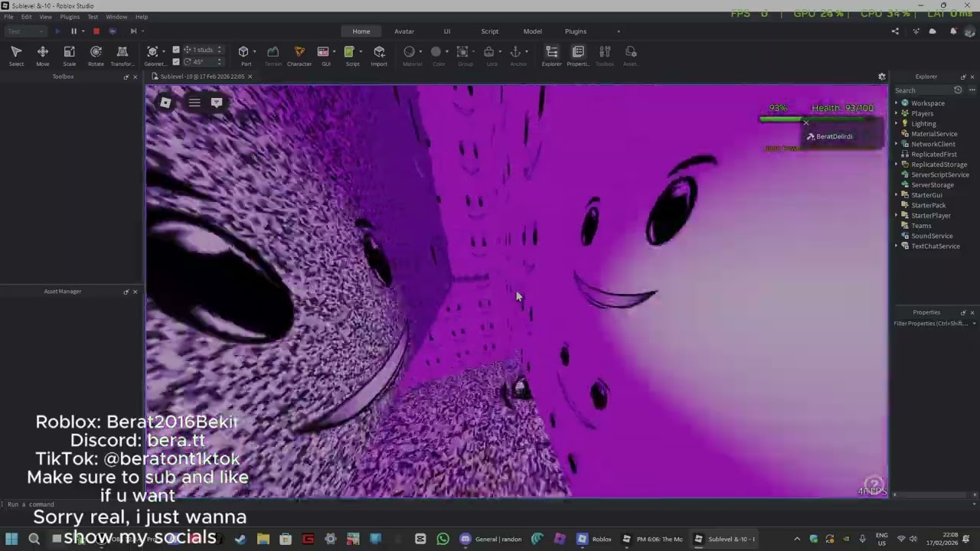Switch to the Avatar ribbon tab
The height and width of the screenshot is (551, 980).
404,31
